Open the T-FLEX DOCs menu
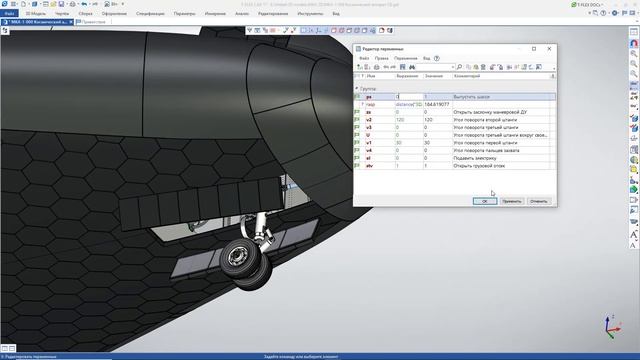Screen dimensions: 640x360 588,4
